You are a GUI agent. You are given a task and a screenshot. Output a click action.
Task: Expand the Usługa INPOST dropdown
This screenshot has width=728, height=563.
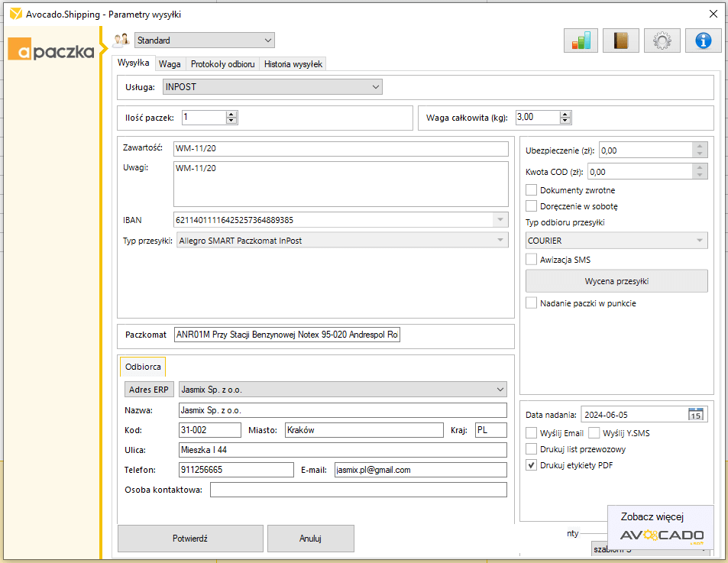pos(375,87)
